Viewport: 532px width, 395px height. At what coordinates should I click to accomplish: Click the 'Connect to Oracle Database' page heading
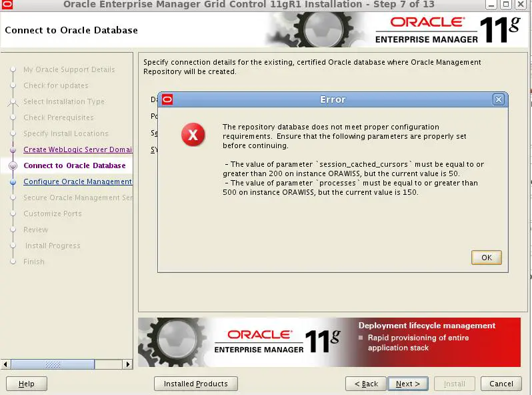point(71,30)
